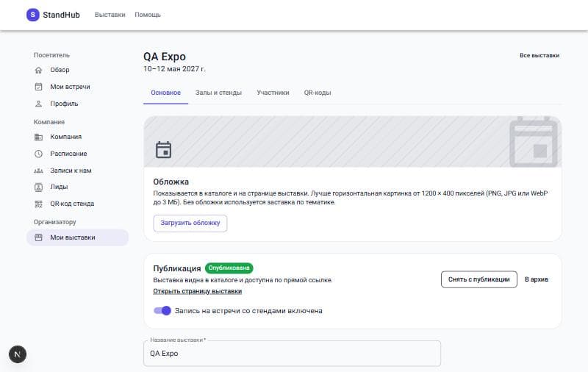Click the round N badge in the corner
The image size is (588, 372).
pyautogui.click(x=18, y=354)
